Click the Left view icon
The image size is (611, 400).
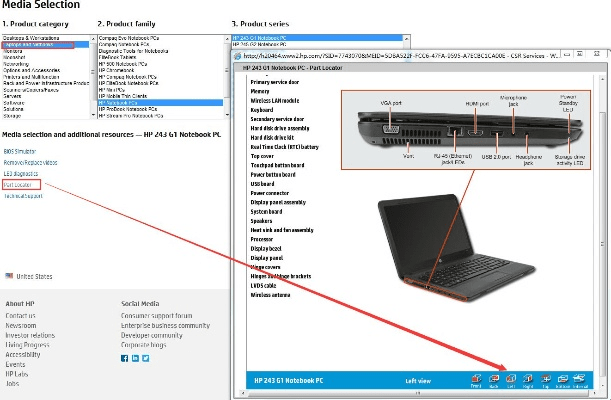pos(511,379)
